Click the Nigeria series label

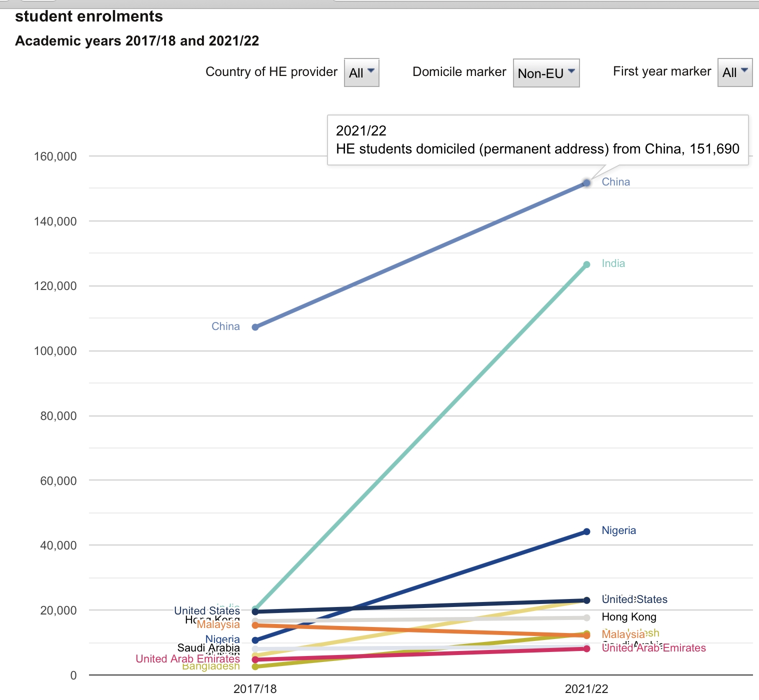coord(619,530)
